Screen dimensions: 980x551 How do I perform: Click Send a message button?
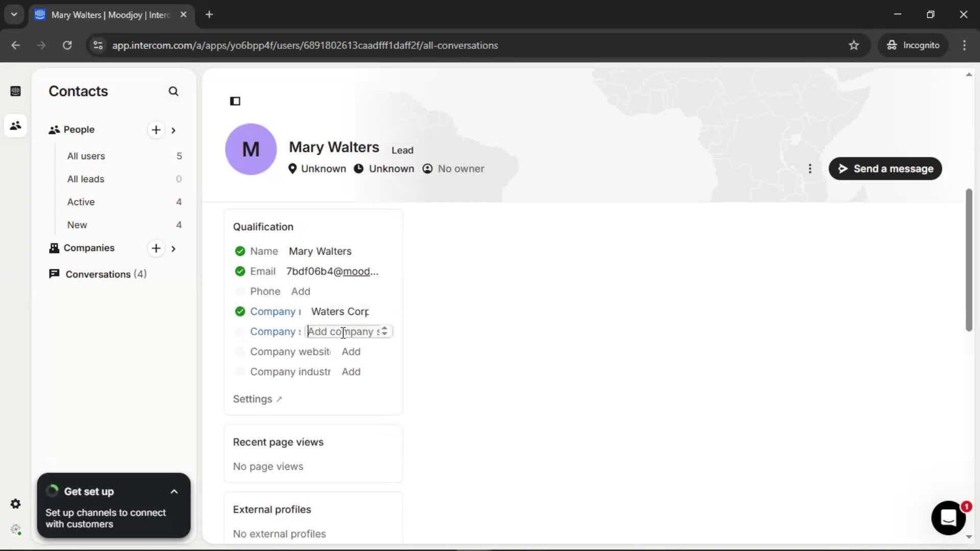tap(885, 169)
